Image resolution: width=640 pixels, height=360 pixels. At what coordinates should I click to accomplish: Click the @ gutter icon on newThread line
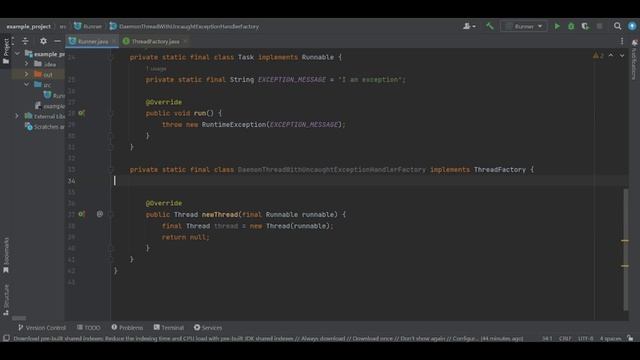(x=100, y=214)
